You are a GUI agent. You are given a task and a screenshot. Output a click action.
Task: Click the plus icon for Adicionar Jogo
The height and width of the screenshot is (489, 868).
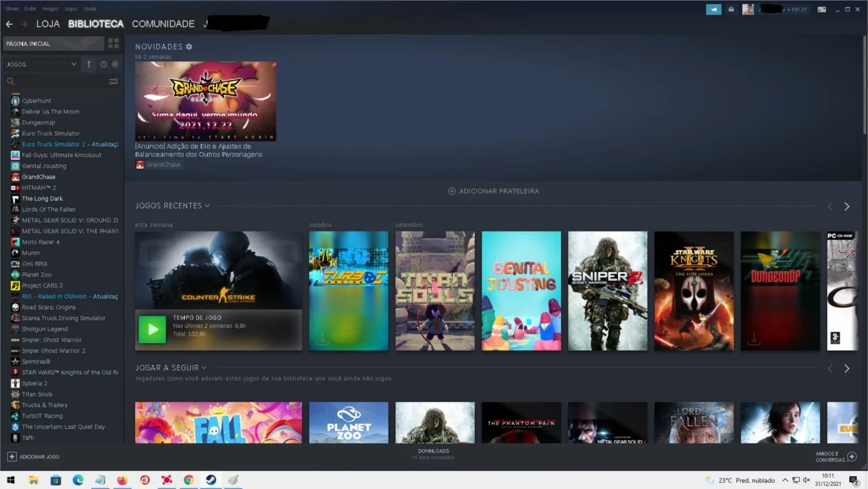click(12, 457)
